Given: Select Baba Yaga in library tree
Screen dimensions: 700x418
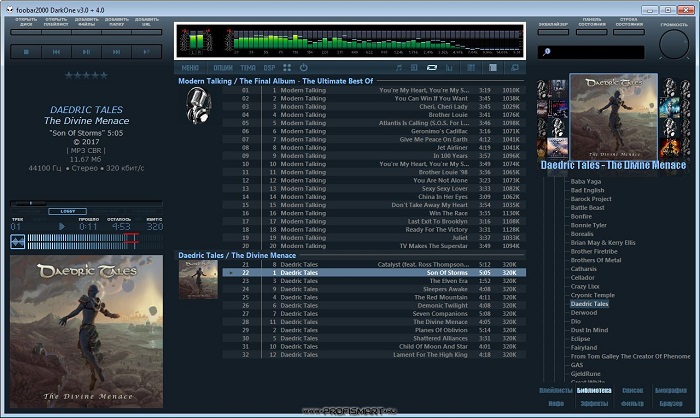Looking at the screenshot, I should click(586, 181).
